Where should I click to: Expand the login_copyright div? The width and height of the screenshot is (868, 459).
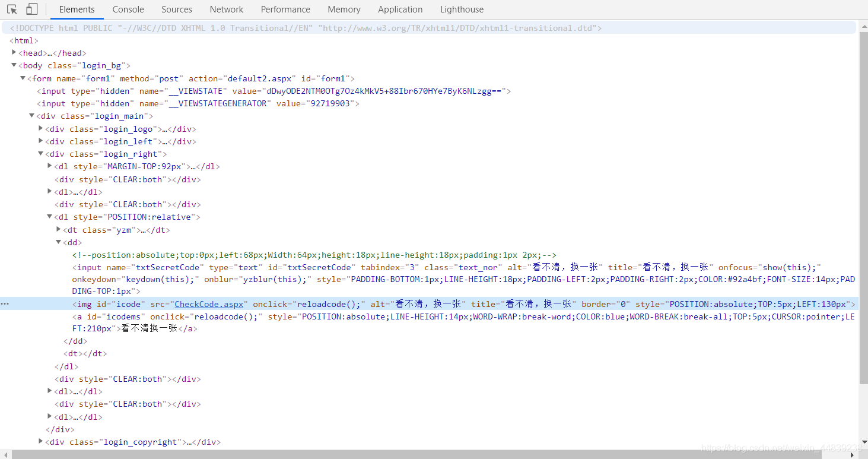[x=41, y=442]
